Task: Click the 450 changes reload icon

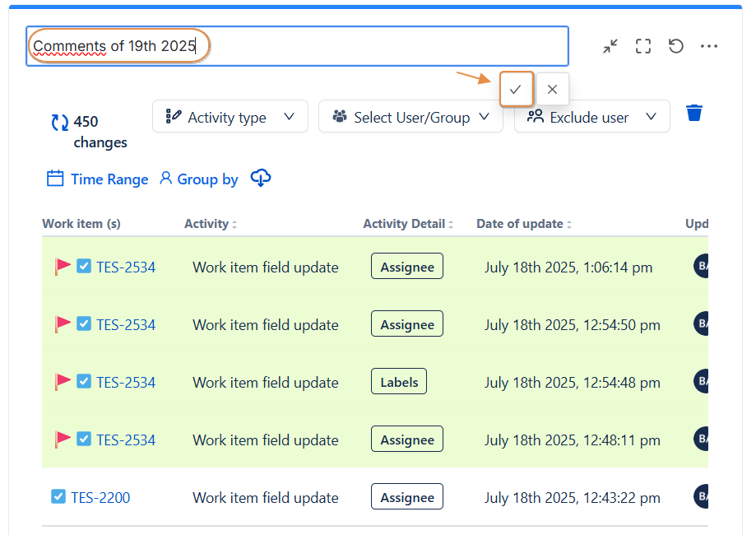Action: (x=60, y=123)
